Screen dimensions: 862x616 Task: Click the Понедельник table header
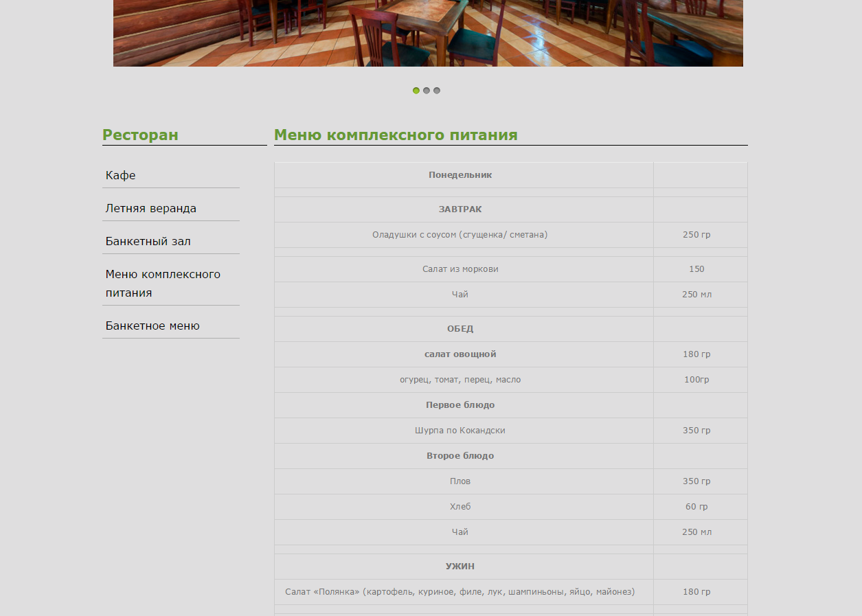pyautogui.click(x=460, y=175)
